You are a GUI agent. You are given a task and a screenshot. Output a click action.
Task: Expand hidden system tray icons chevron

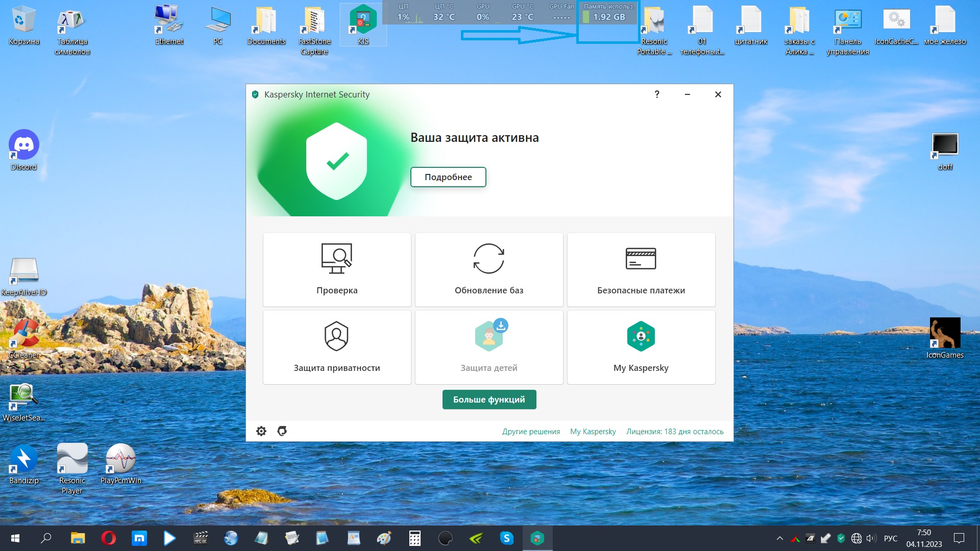tap(779, 538)
